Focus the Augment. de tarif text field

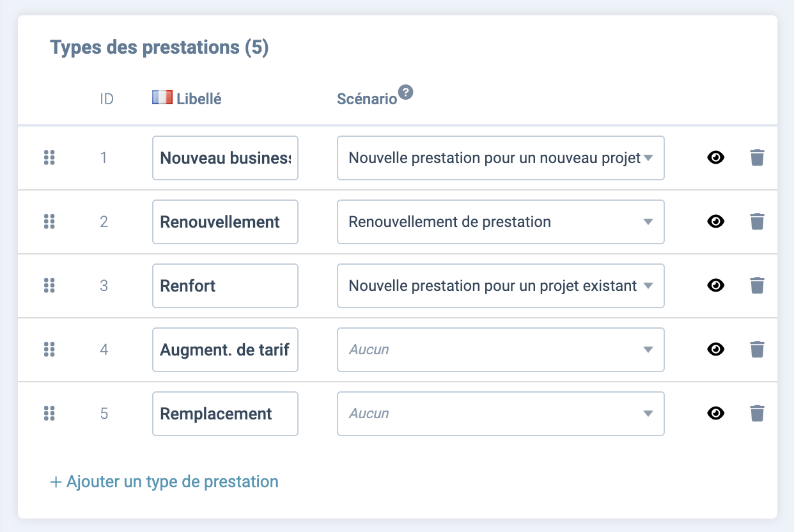225,350
